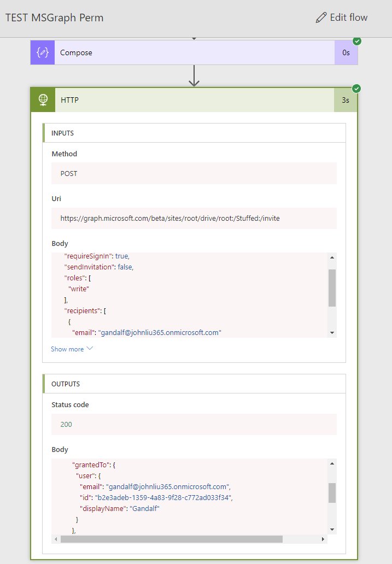Click the pencil icon beside Edit flow
This screenshot has height=564, width=392.
[x=321, y=17]
